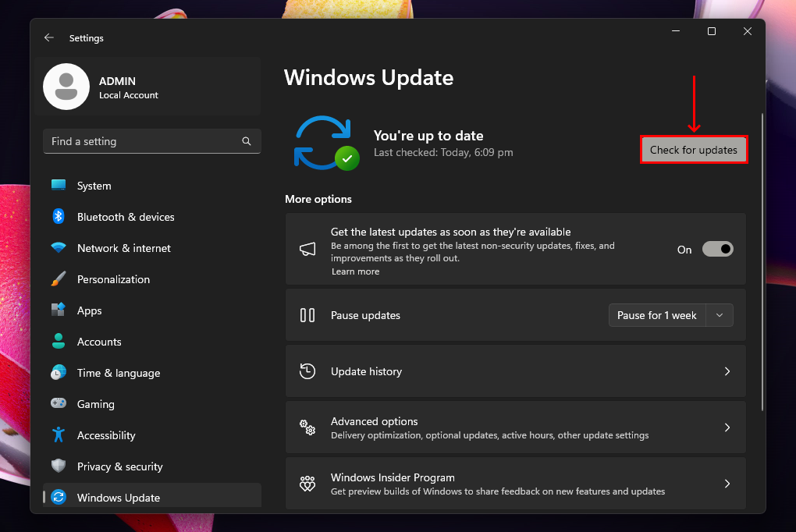Open the Apps settings category
Screen dimensions: 796x532
pyautogui.click(x=152, y=310)
